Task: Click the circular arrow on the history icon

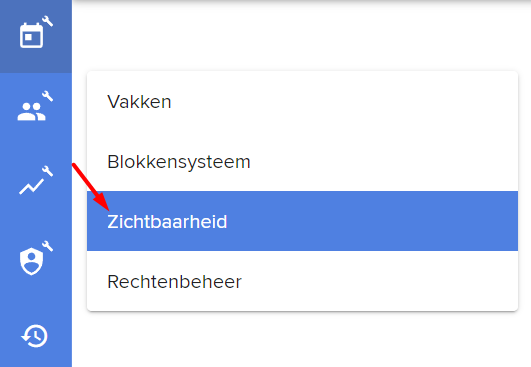Action: 35,336
